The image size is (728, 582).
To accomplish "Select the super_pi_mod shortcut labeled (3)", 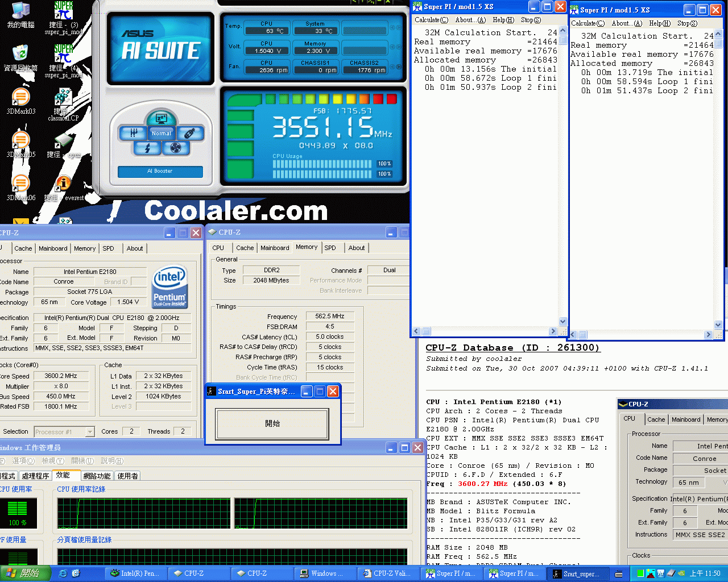I will point(64,18).
